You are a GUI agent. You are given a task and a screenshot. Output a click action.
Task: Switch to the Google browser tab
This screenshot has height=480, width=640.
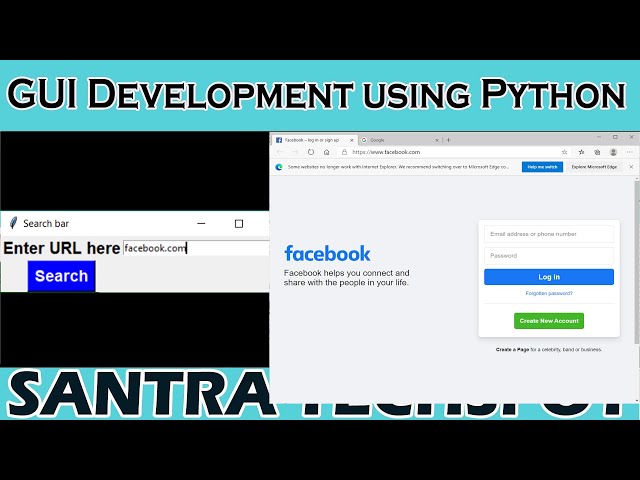400,140
